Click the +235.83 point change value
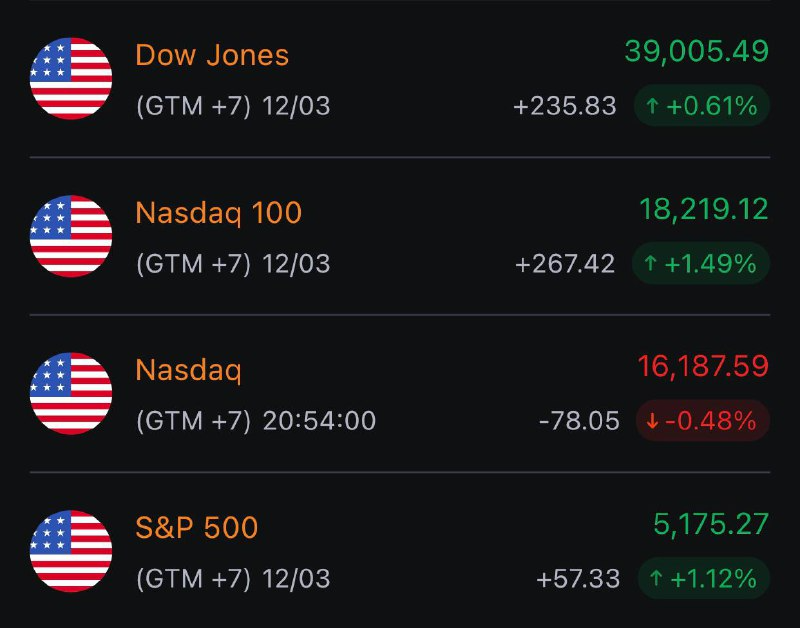 [565, 106]
